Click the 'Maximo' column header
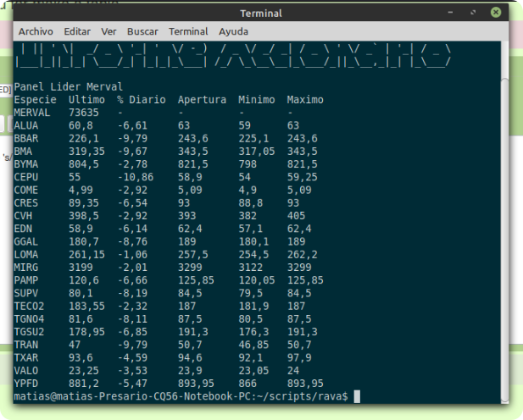 pos(305,100)
